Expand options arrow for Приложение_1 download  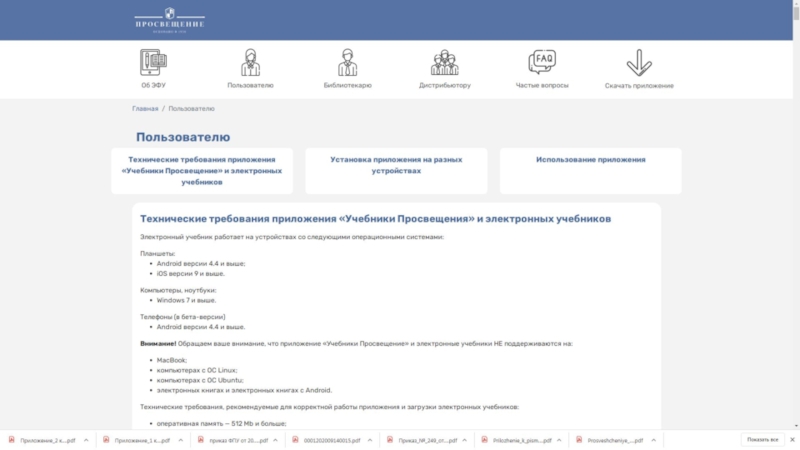181,440
